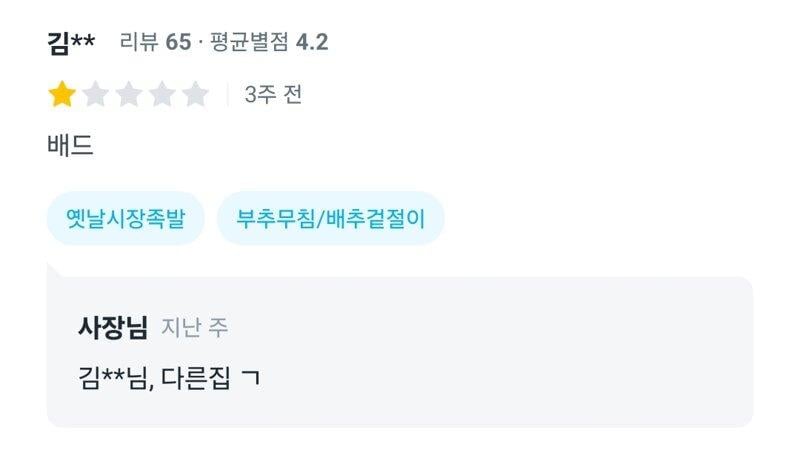Select the 옛날시장족발 menu tag
800x450 pixels.
coord(125,218)
